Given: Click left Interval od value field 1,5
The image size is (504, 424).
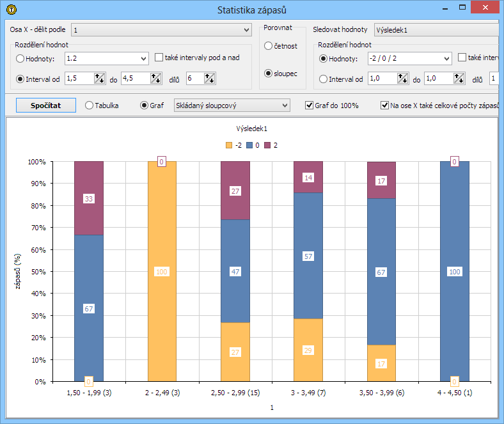Looking at the screenshot, I should (80, 78).
